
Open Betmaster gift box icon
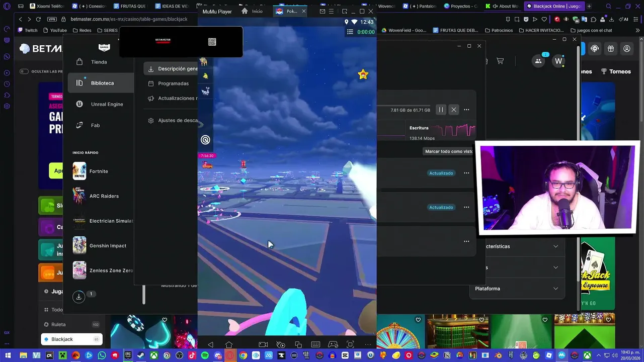(611, 49)
